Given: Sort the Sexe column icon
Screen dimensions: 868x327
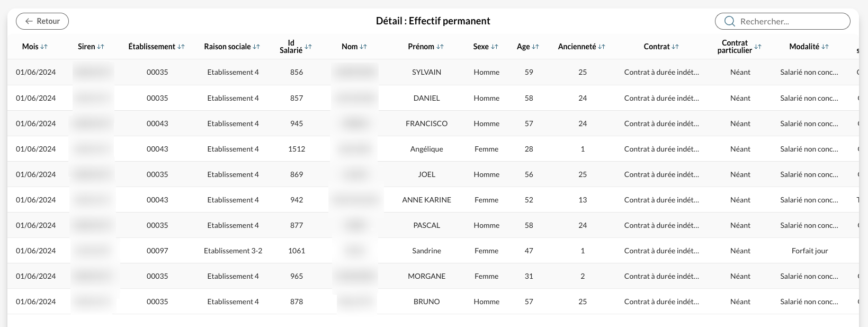Looking at the screenshot, I should pyautogui.click(x=495, y=47).
